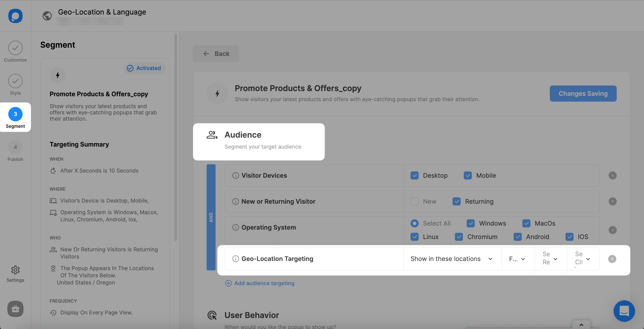Toggle the Select All operating systems option

[415, 223]
